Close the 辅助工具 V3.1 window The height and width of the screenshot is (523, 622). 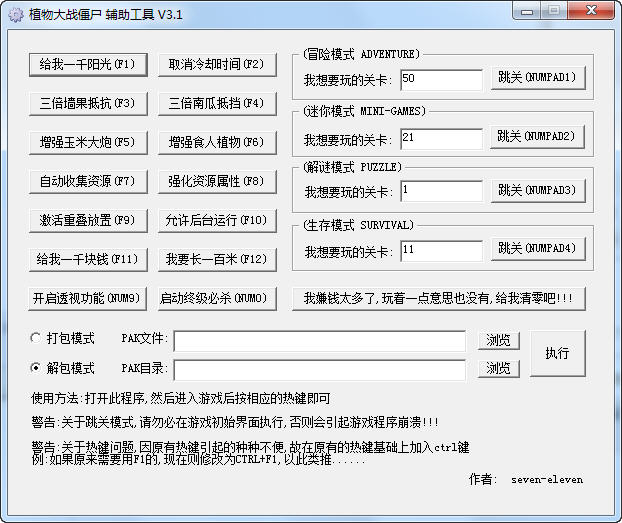tap(591, 11)
